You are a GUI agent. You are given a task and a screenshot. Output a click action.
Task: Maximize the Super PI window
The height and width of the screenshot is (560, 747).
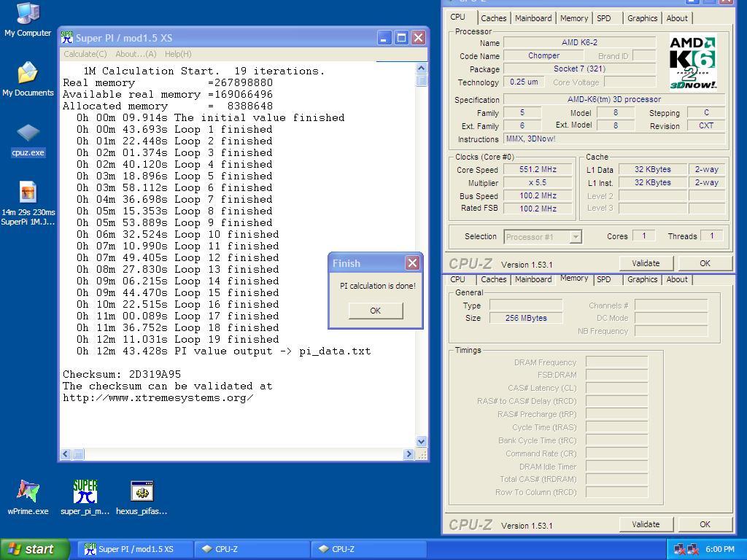tap(401, 38)
